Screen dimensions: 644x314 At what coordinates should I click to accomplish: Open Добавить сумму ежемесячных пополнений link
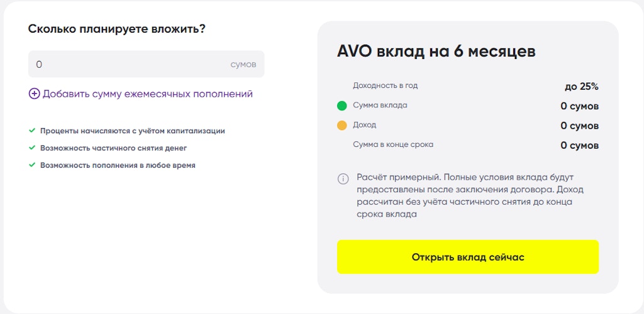tap(148, 94)
